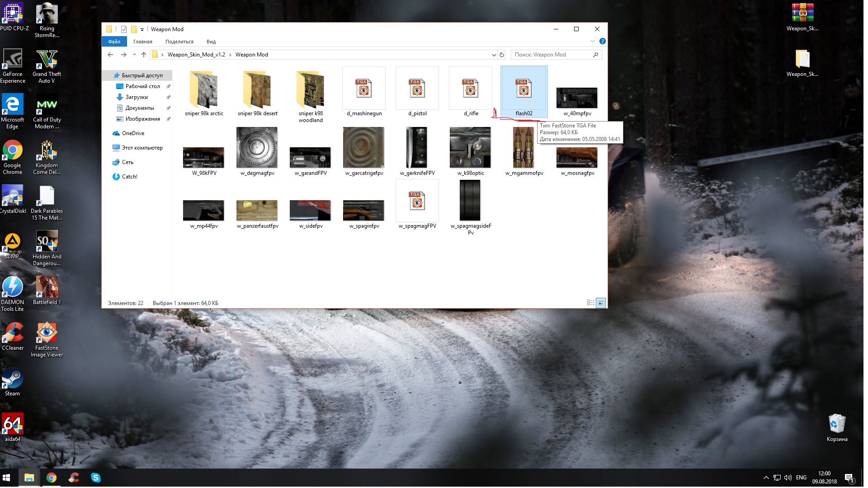Switch to details list view
The height and width of the screenshot is (488, 868).
coord(590,303)
